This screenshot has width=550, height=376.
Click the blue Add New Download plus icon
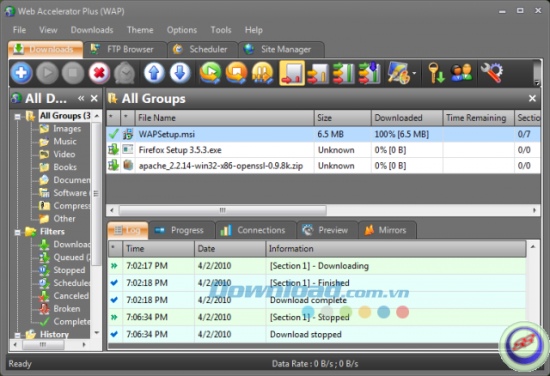[22, 73]
